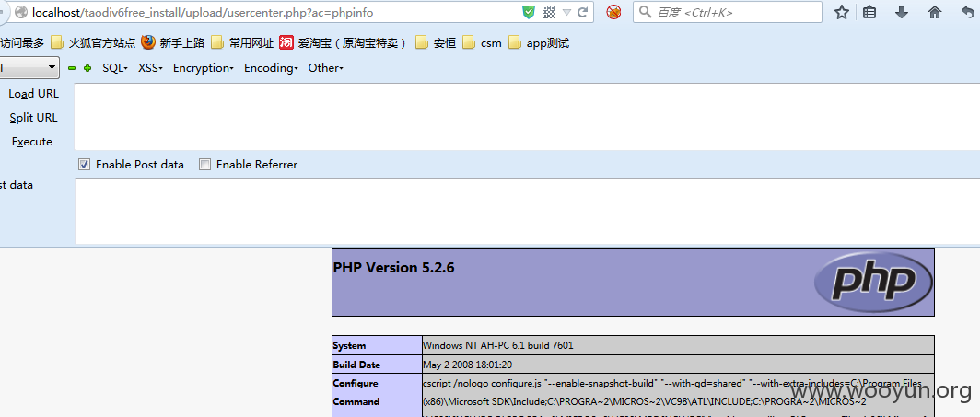Click the Execute button
Image resolution: width=980 pixels, height=417 pixels.
(x=32, y=142)
